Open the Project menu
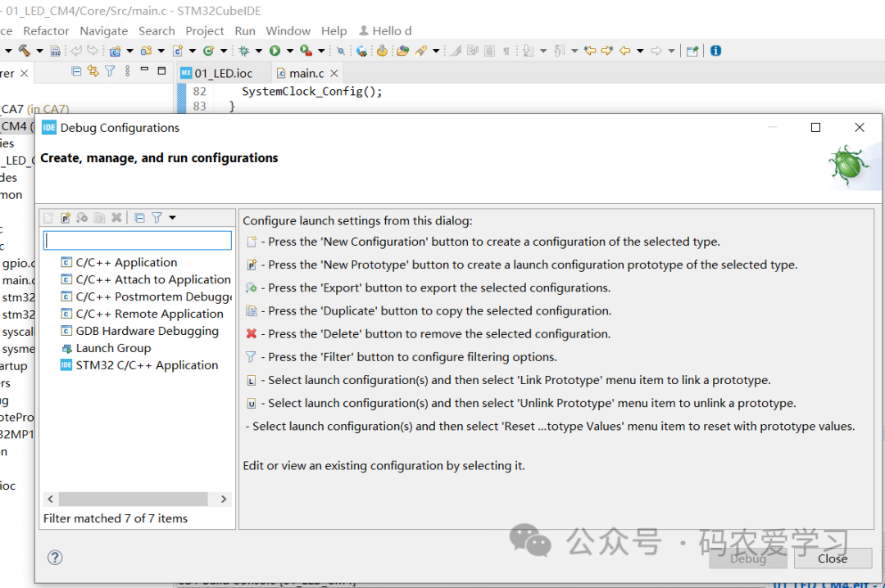This screenshot has width=885, height=588. 205,31
